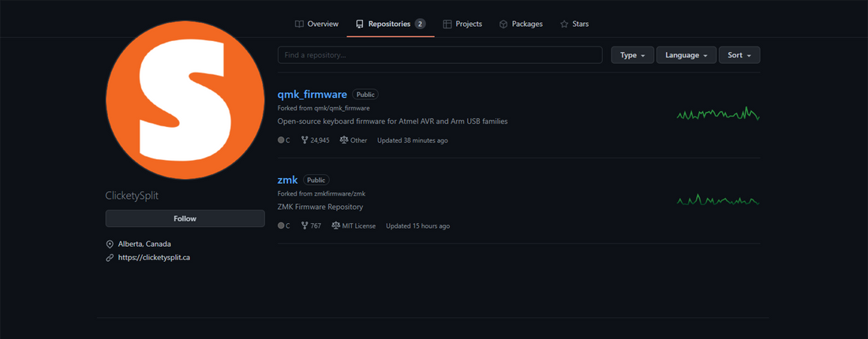Open the qmk_firmware repository link
Screen dimensions: 868x339
tap(312, 94)
